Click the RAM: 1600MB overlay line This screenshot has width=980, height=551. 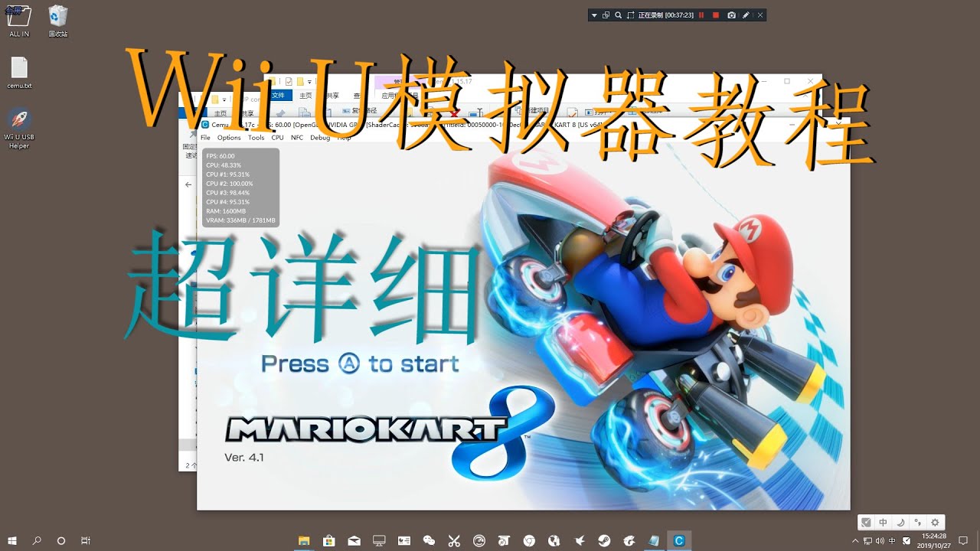click(x=226, y=211)
